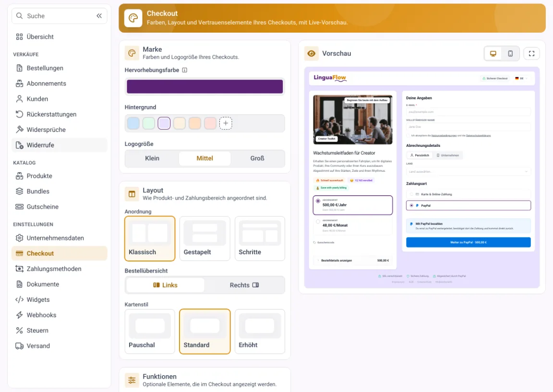Viewport: 553px width, 392px height.
Task: Open the Land auswählen dropdown
Action: 469,172
